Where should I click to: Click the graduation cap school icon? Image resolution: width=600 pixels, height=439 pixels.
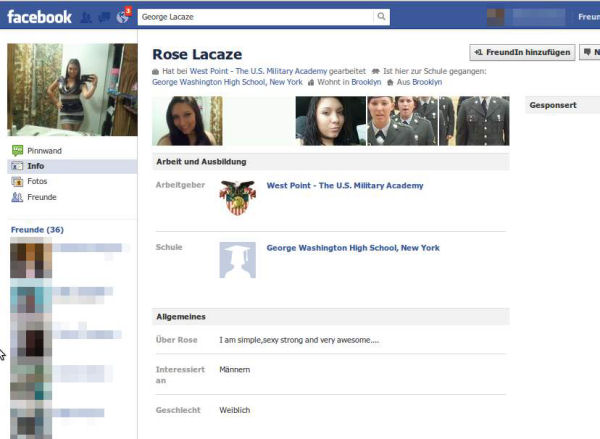coord(238,260)
